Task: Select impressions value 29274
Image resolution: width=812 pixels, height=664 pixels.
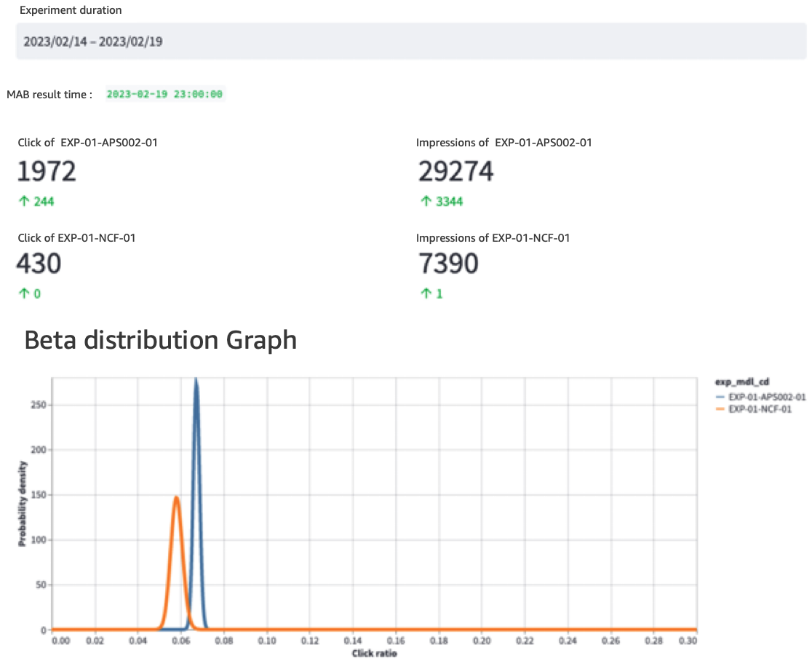Action: (x=455, y=172)
